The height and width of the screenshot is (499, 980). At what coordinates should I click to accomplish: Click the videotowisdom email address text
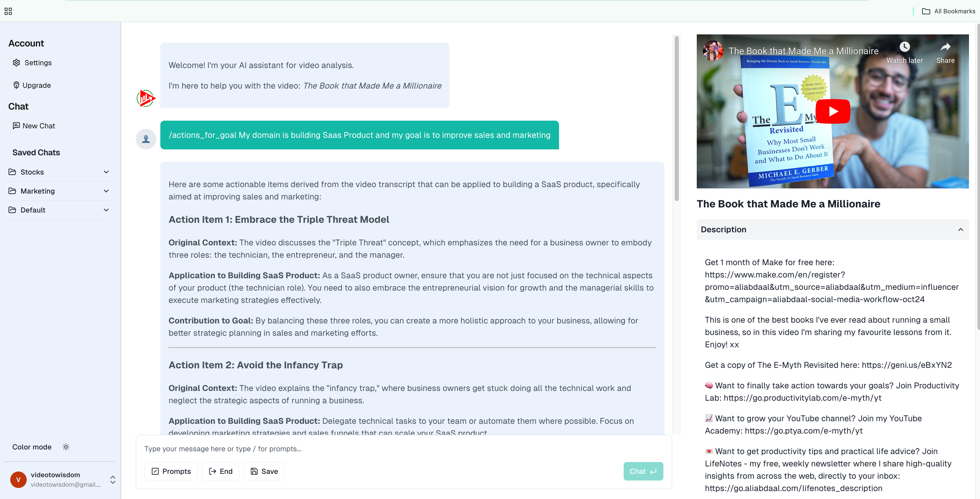click(x=65, y=485)
